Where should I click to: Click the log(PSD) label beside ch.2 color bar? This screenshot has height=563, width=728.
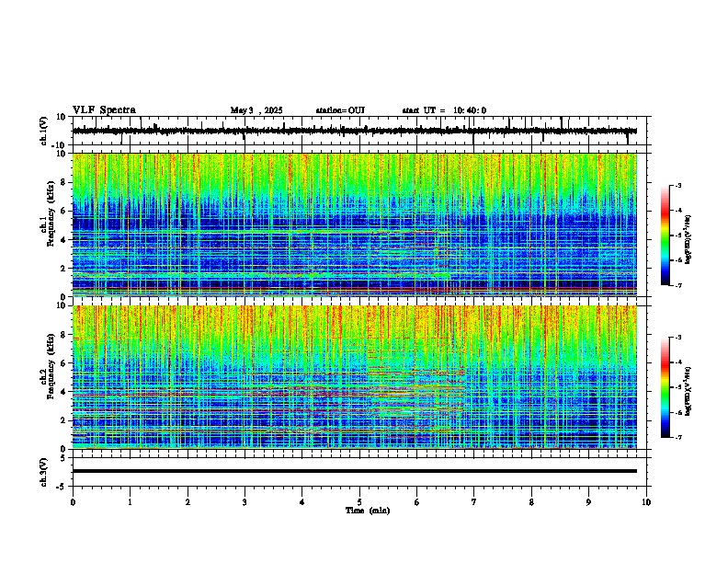coord(688,392)
